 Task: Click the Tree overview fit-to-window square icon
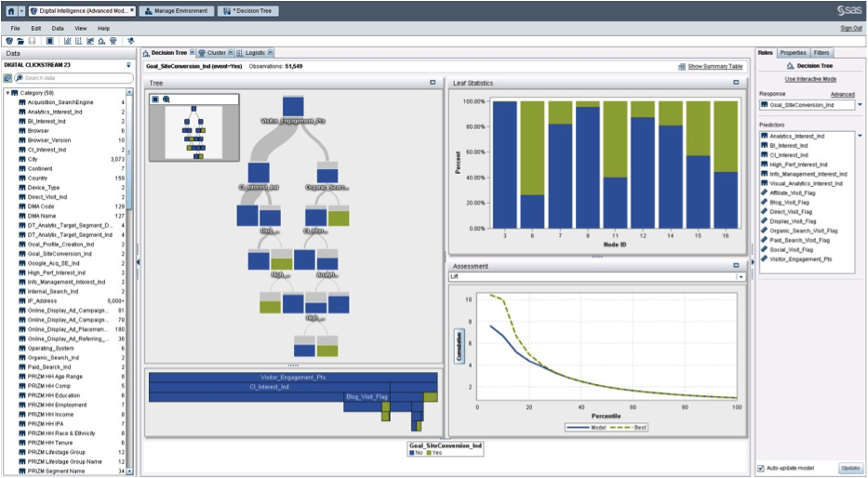tap(155, 99)
